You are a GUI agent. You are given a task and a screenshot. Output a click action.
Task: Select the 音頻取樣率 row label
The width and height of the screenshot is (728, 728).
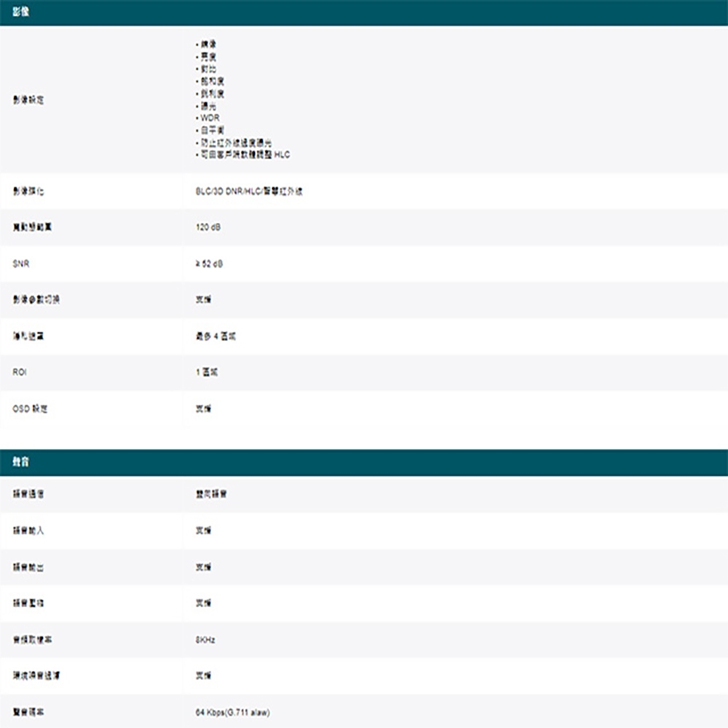[32, 640]
